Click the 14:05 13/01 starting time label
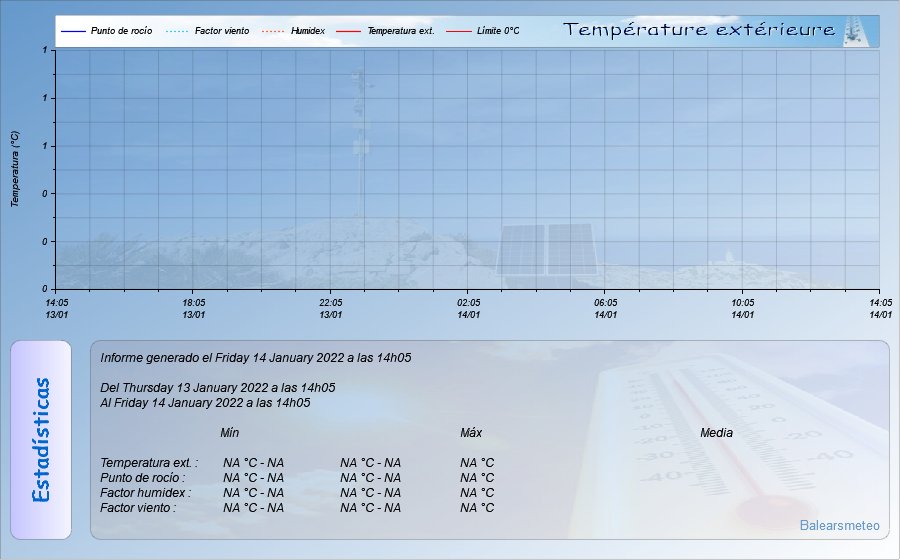 tap(57, 308)
